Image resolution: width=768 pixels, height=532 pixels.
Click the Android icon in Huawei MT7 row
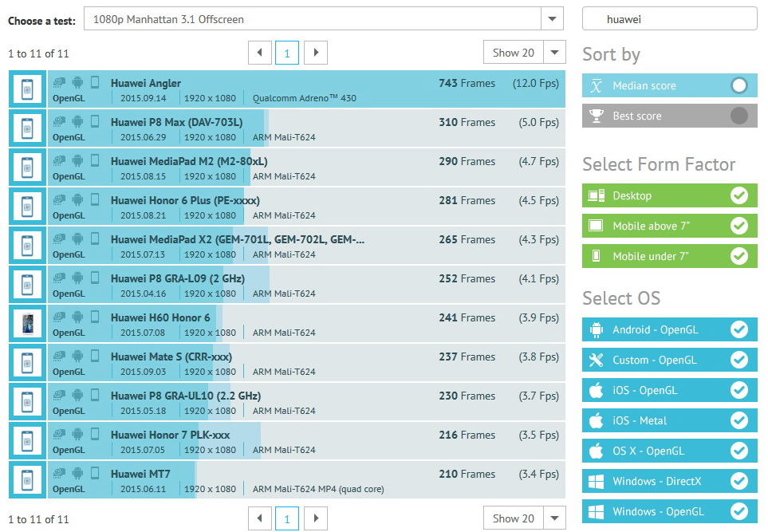pyautogui.click(x=77, y=473)
